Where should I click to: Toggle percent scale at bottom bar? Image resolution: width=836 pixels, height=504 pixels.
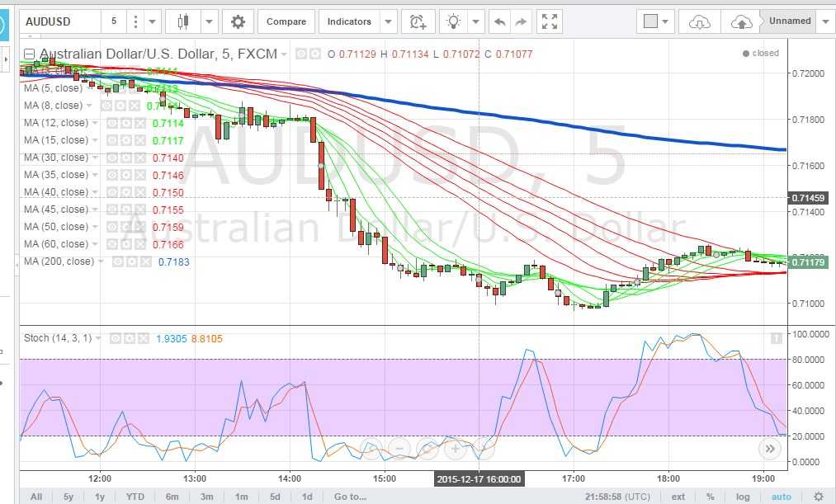click(710, 497)
